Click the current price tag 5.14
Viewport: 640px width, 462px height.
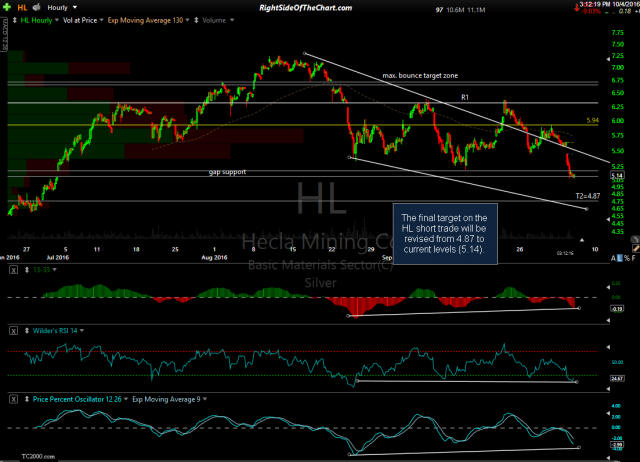[617, 175]
